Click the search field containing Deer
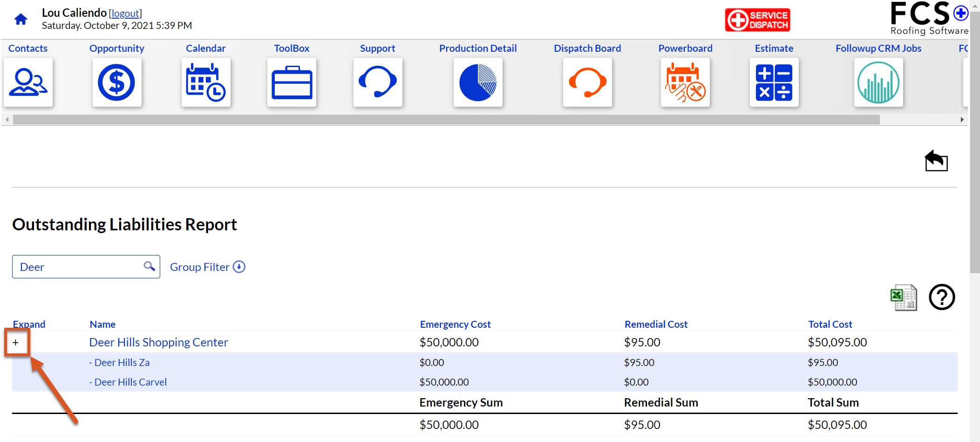This screenshot has width=980, height=442. (86, 267)
